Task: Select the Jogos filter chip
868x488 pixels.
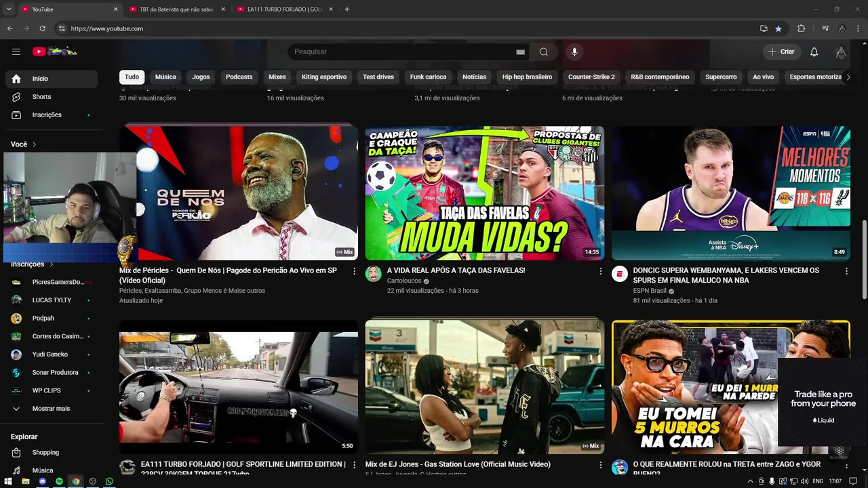Action: pyautogui.click(x=201, y=77)
